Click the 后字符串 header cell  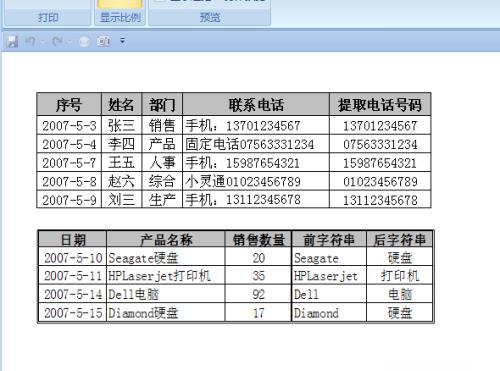point(400,239)
